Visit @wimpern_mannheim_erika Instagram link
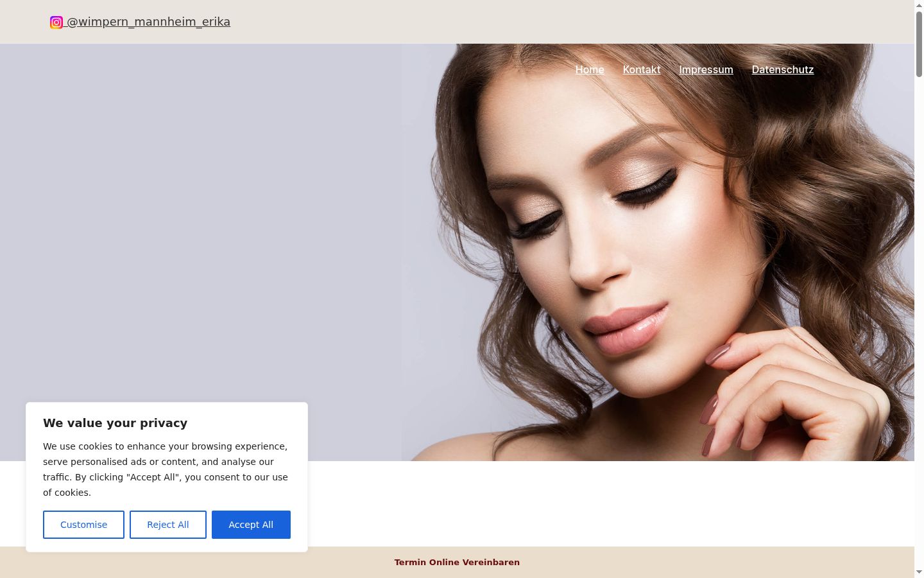This screenshot has width=924, height=578. coord(148,22)
